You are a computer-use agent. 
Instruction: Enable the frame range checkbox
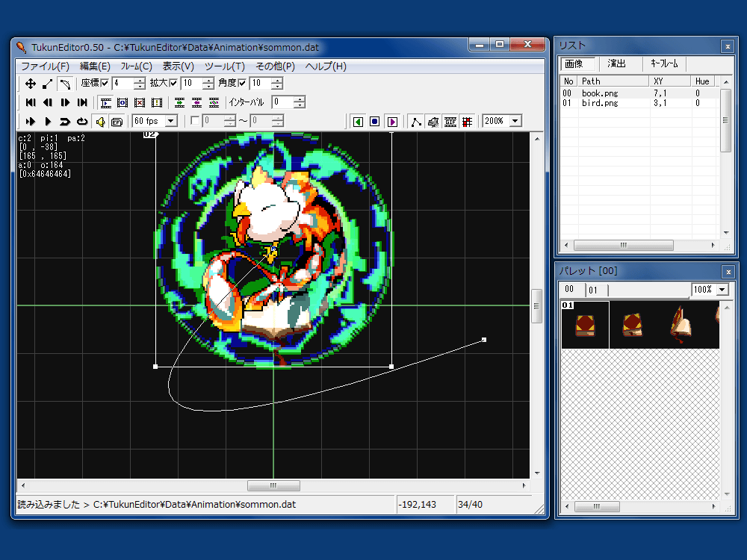pyautogui.click(x=195, y=121)
